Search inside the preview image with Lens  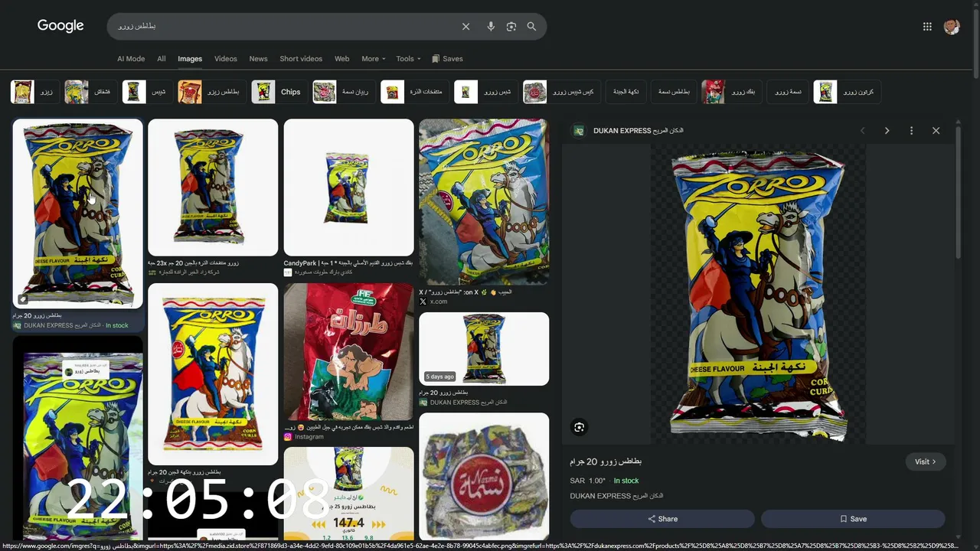pos(580,427)
